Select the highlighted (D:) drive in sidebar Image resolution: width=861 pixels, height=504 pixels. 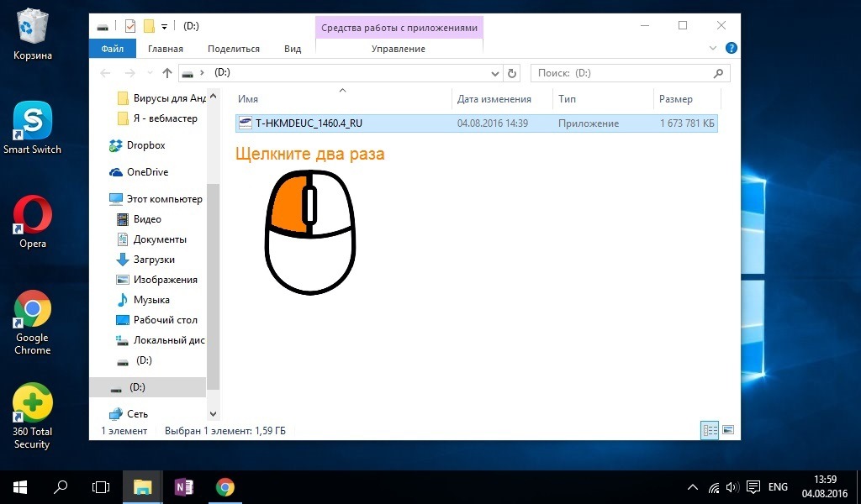point(148,387)
